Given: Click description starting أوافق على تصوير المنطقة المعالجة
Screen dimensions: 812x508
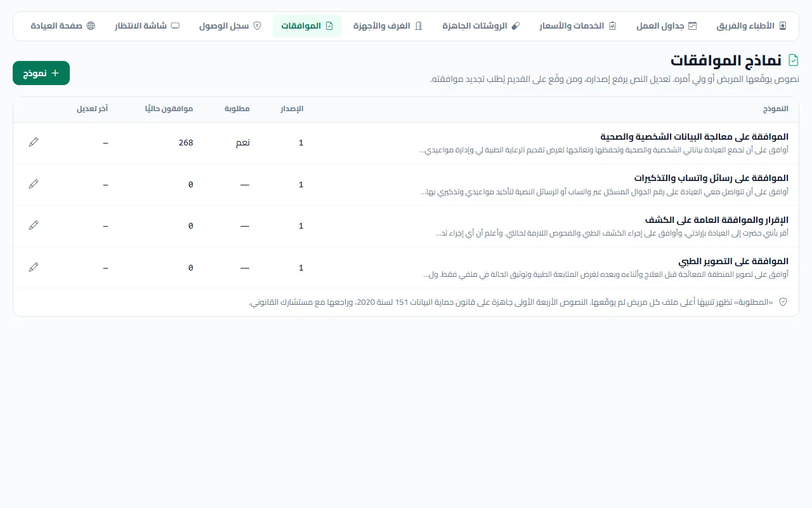Looking at the screenshot, I should coord(606,274).
